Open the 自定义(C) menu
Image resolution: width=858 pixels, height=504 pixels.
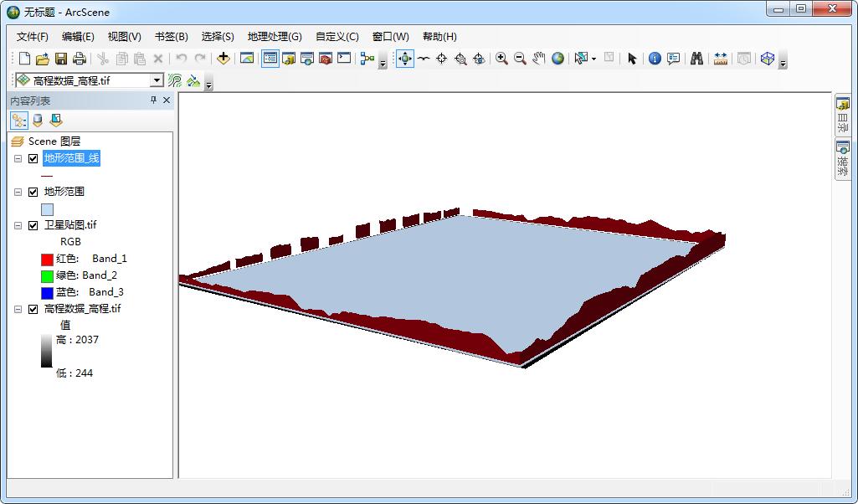click(x=337, y=37)
